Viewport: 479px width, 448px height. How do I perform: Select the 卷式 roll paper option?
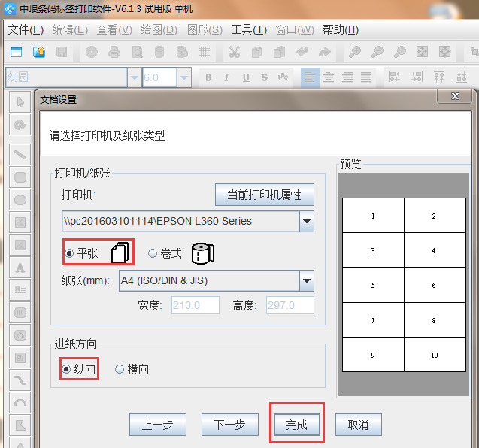click(153, 254)
